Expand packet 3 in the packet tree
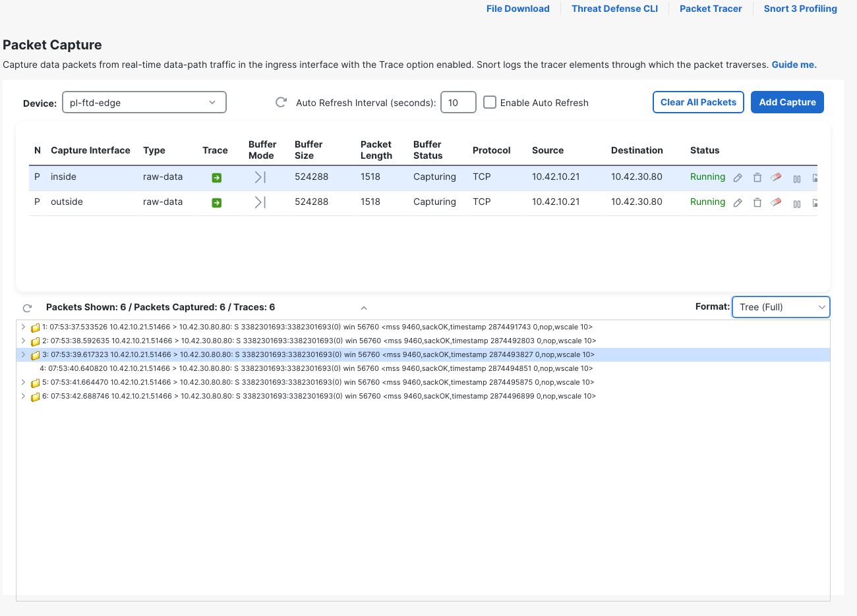This screenshot has width=857, height=616. [23, 354]
